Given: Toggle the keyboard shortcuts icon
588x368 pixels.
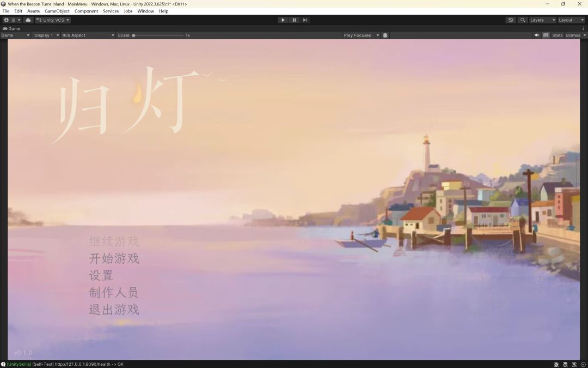Looking at the screenshot, I should 546,35.
